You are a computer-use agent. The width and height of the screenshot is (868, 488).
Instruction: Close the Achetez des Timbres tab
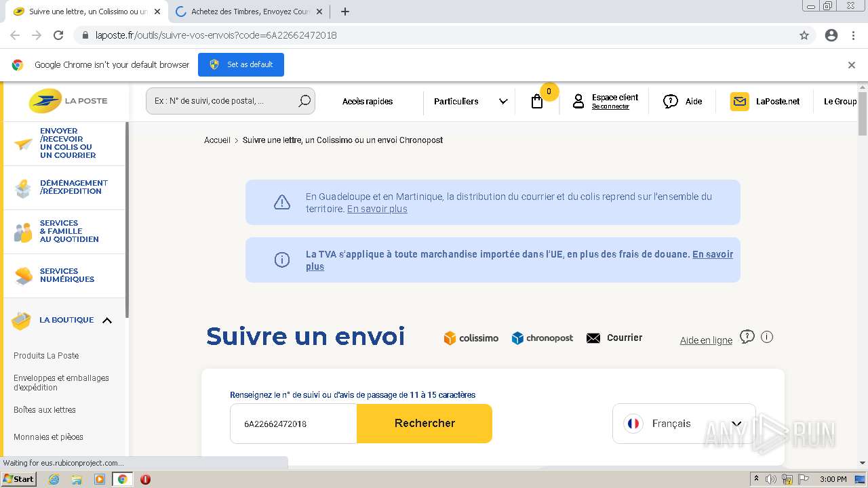[319, 12]
